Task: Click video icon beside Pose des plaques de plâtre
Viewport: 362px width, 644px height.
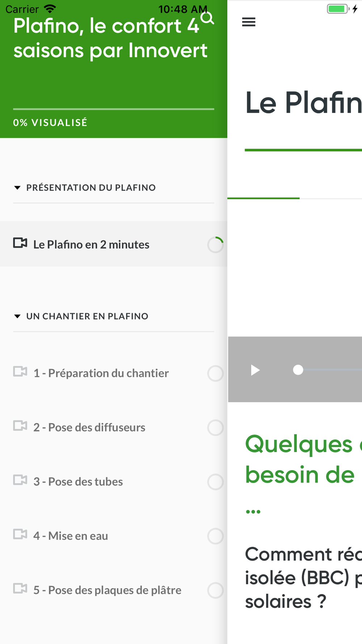Action: click(20, 589)
